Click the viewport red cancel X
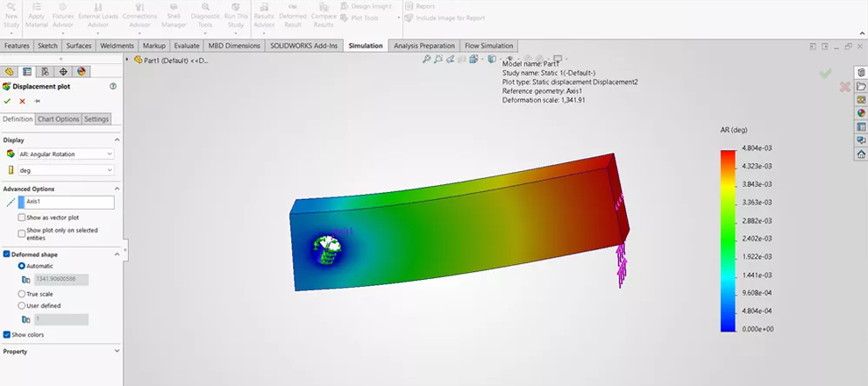Viewport: 868px width, 386px height. pyautogui.click(x=844, y=87)
